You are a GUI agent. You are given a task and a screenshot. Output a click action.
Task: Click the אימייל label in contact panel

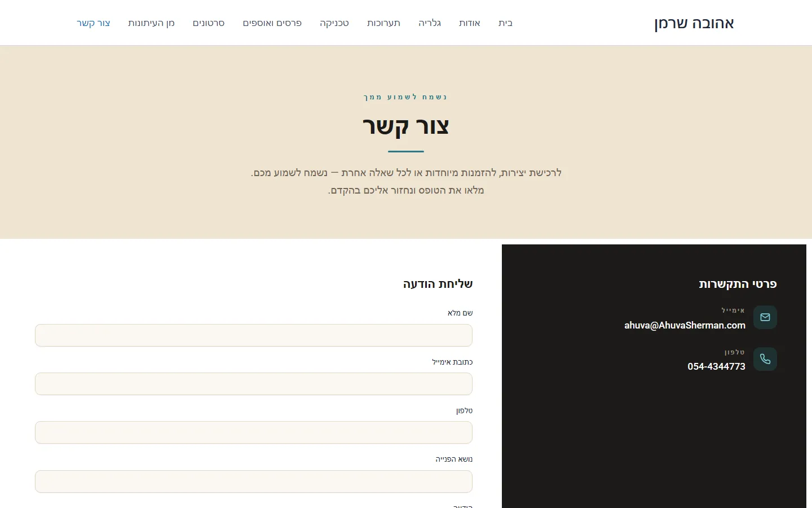tap(733, 310)
